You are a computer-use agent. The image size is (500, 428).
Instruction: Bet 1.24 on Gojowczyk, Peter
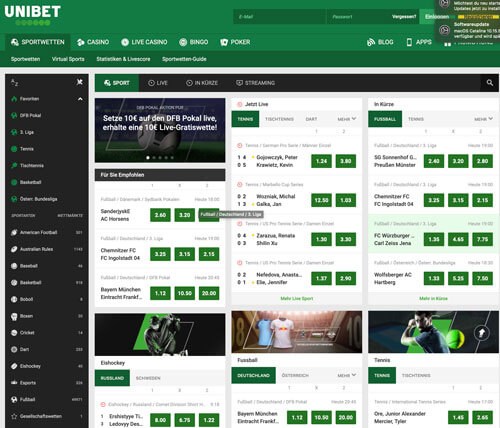pyautogui.click(x=321, y=161)
